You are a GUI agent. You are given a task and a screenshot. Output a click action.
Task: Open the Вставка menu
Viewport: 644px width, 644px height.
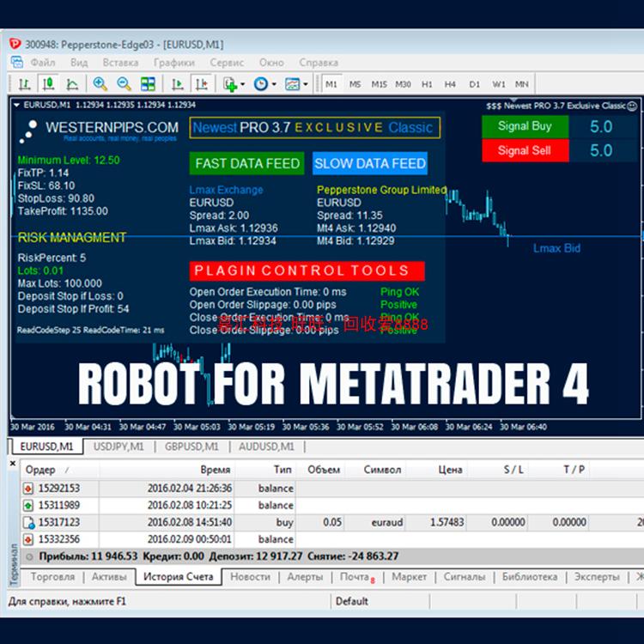coord(120,63)
